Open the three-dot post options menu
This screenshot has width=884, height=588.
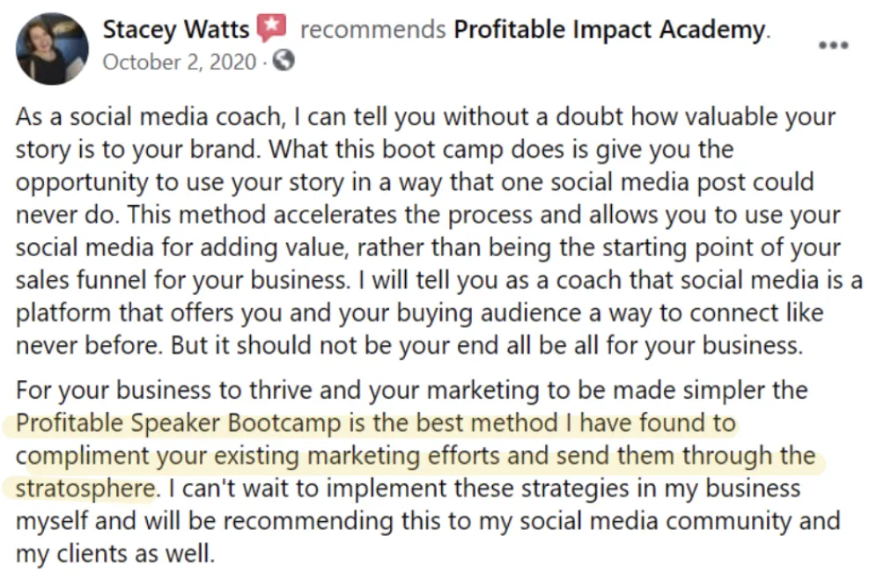click(833, 45)
